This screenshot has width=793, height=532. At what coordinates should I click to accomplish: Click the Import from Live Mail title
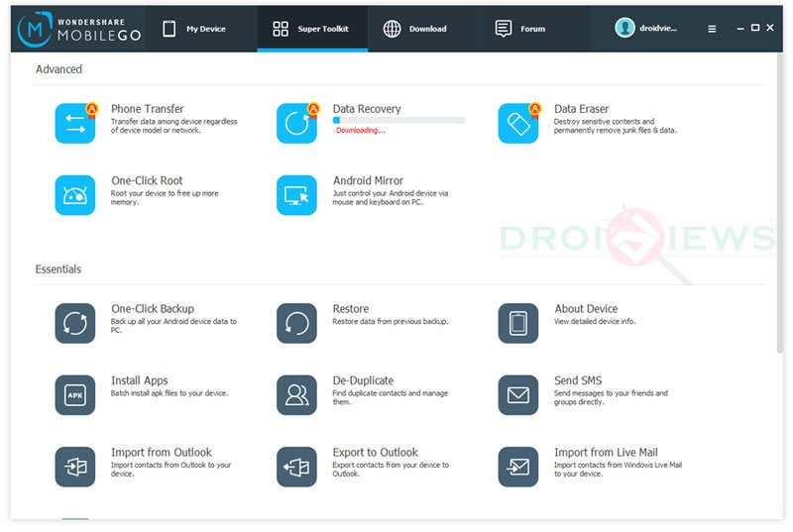(x=606, y=452)
